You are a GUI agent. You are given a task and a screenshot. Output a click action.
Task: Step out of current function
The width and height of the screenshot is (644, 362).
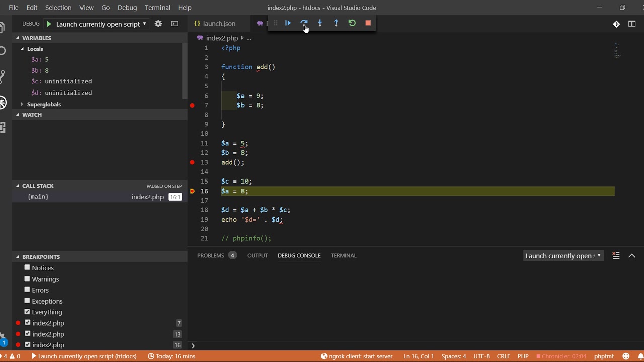336,23
